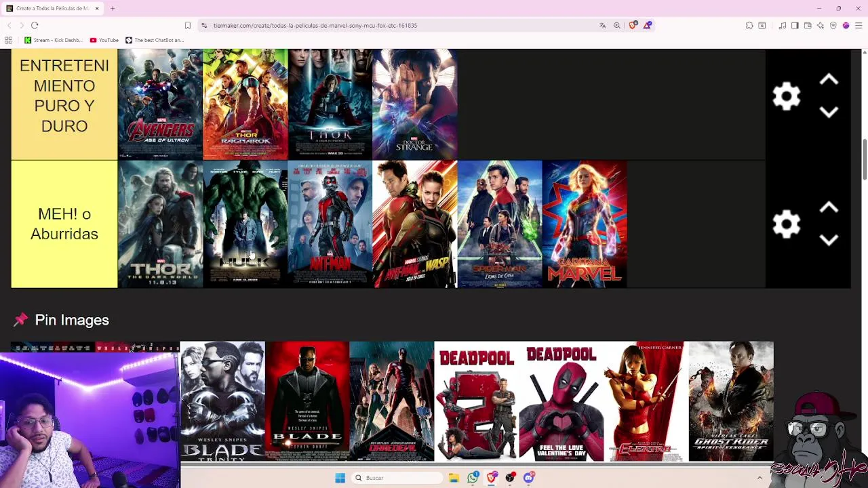Move ENTRETENIMIENTO PURO Y DURO tier up

[x=829, y=80]
